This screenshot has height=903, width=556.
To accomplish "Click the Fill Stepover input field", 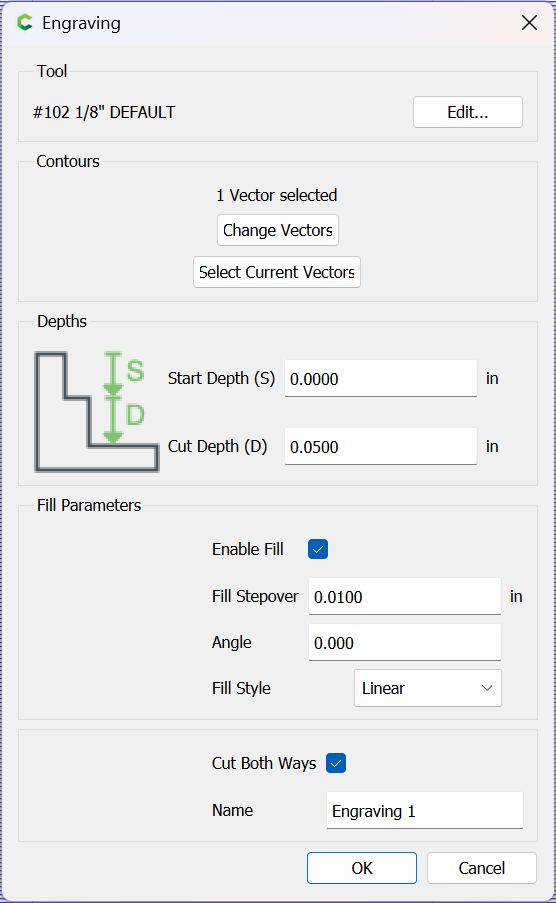I will 404,597.
